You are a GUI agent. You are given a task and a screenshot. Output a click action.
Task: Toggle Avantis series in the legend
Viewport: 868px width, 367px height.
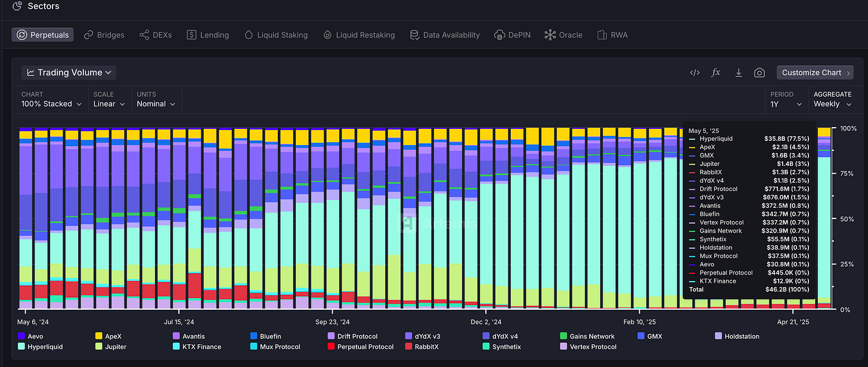188,337
